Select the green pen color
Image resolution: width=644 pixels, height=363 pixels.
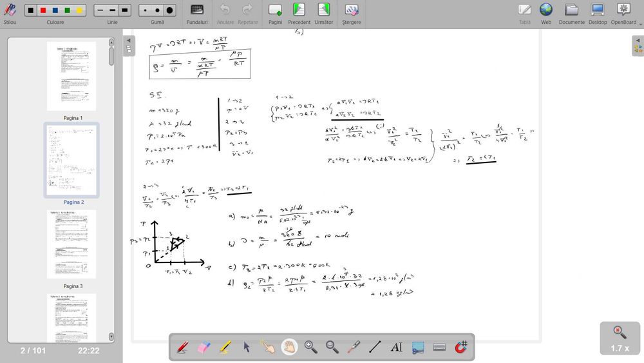coord(68,10)
